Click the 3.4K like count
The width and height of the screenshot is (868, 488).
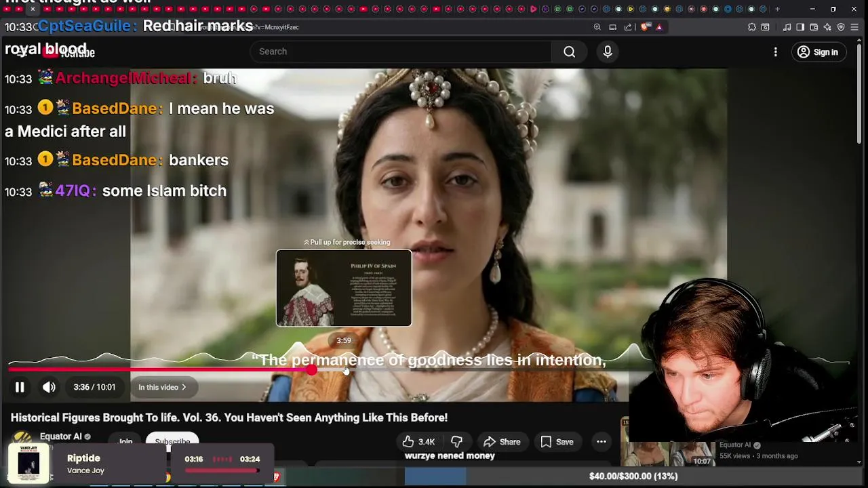427,442
